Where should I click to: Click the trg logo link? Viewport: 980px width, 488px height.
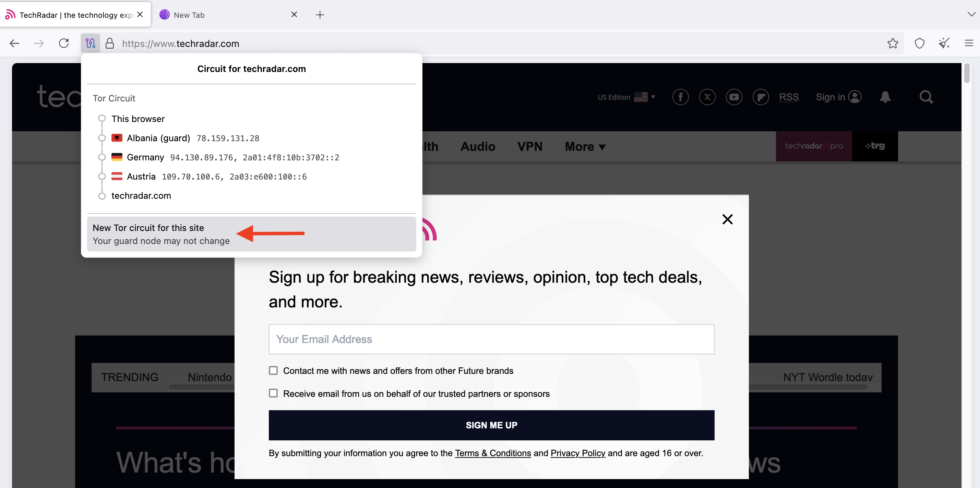[x=875, y=146]
